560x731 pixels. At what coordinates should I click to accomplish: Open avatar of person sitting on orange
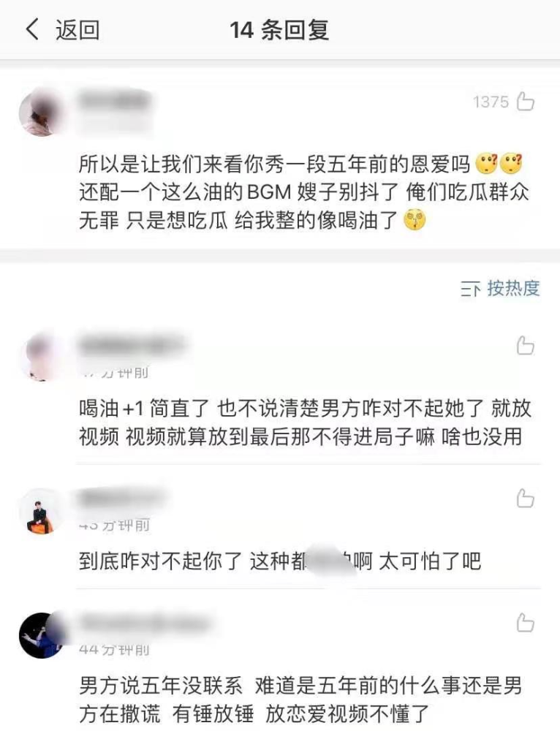[42, 512]
